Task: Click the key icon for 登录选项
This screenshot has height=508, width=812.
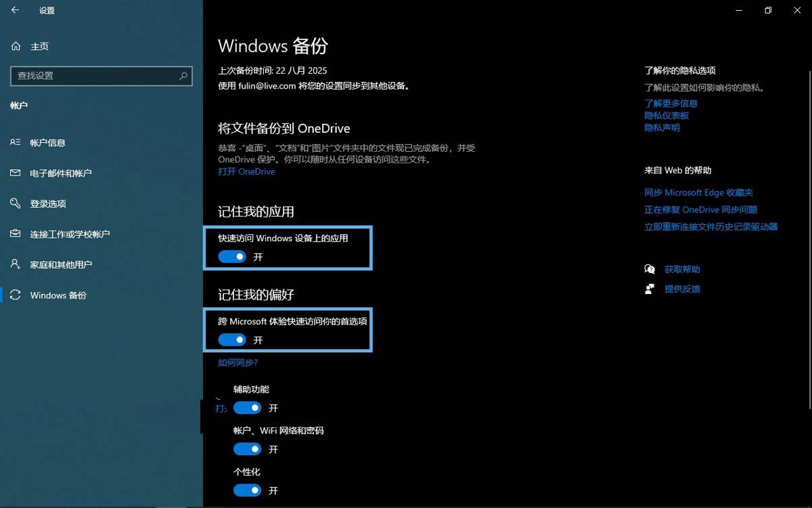Action: click(16, 203)
